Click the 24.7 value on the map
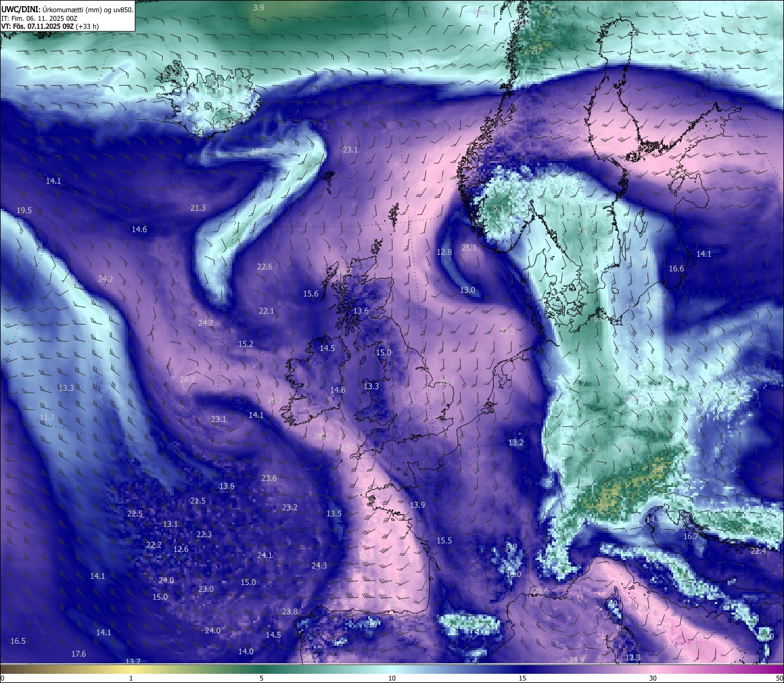784x683 pixels. tap(206, 323)
